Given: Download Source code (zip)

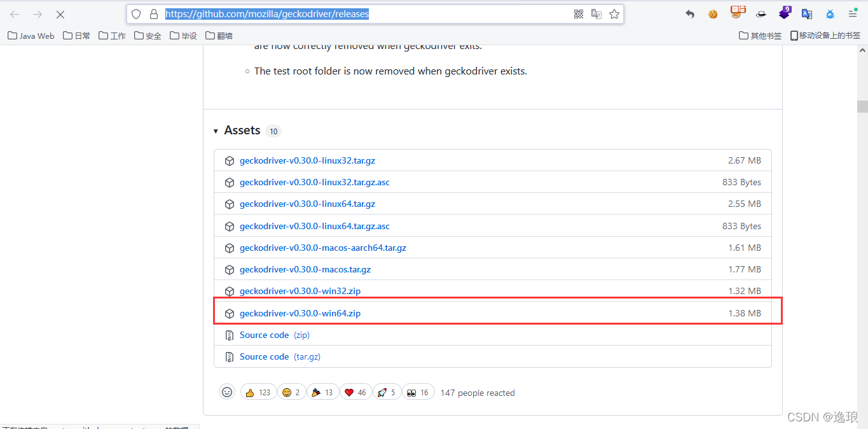Looking at the screenshot, I should (x=273, y=335).
